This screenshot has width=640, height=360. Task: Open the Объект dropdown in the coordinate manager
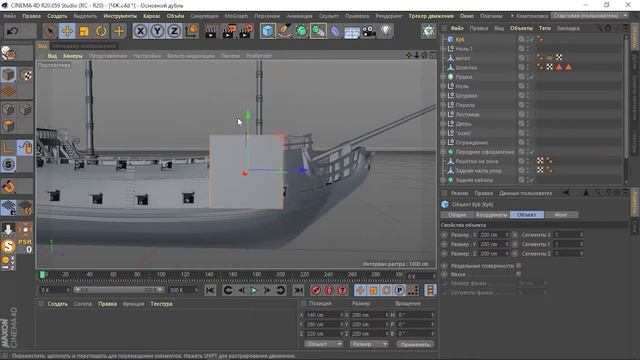coord(324,344)
